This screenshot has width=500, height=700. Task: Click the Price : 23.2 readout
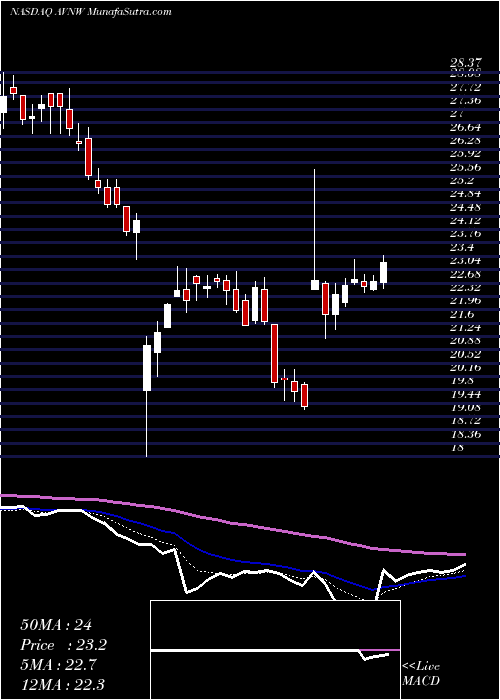(x=64, y=645)
